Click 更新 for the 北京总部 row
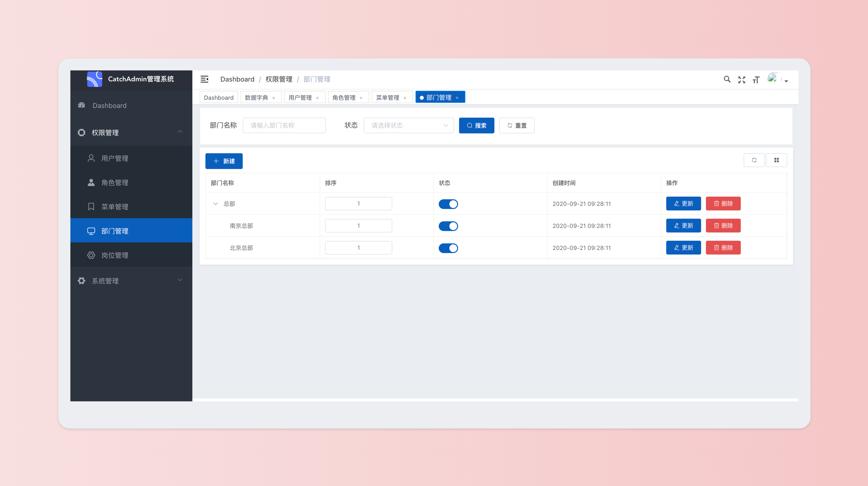868x486 pixels. (x=683, y=248)
